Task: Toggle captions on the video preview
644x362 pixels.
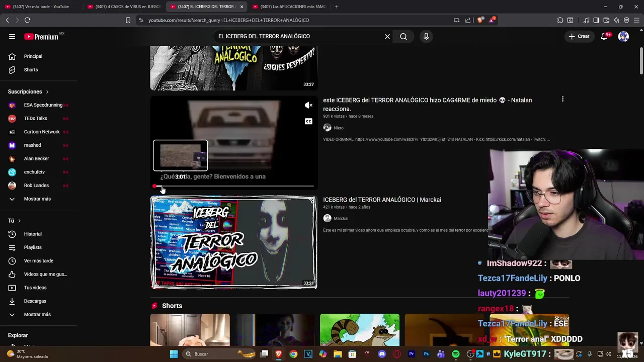Action: (x=308, y=121)
